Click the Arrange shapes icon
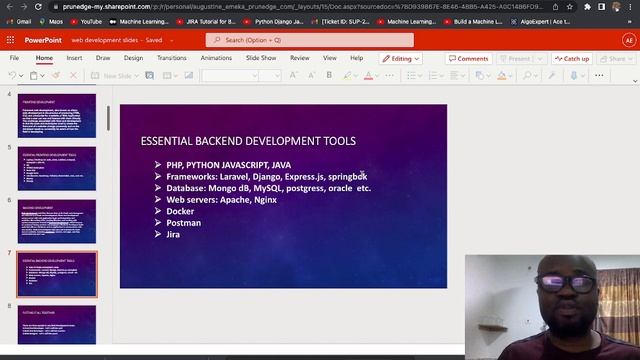The image size is (640, 360). 480,76
